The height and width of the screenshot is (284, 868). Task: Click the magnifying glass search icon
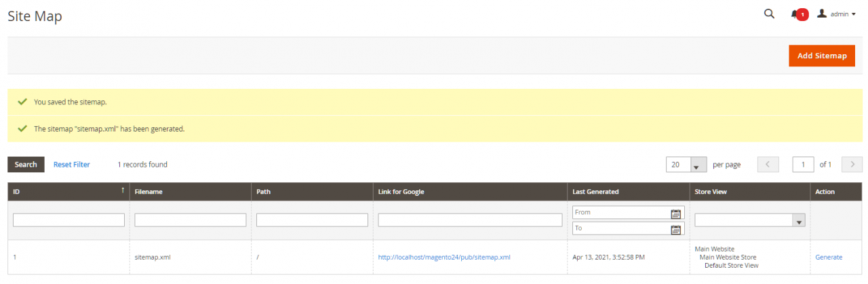tap(769, 14)
